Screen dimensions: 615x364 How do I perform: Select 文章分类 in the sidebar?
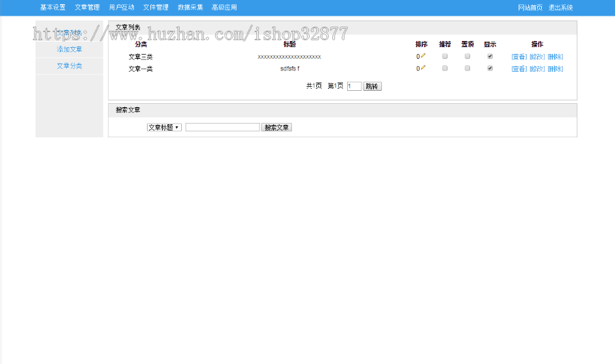click(x=70, y=66)
